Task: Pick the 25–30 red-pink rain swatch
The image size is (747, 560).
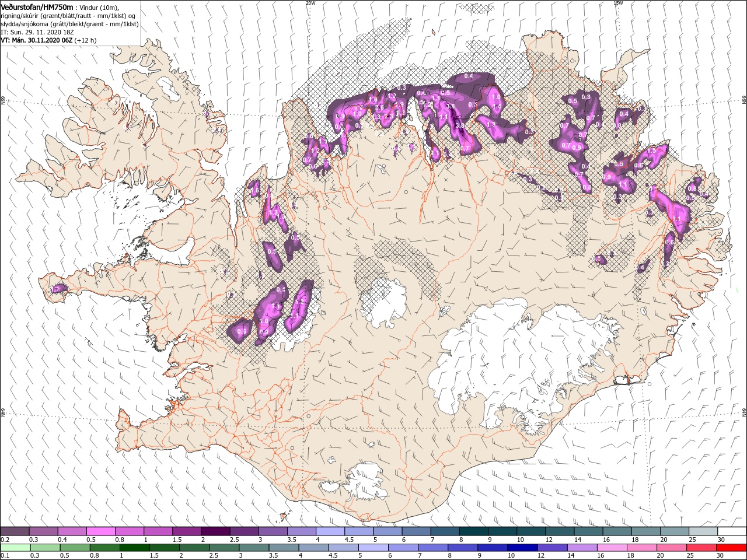Action: pos(701,548)
